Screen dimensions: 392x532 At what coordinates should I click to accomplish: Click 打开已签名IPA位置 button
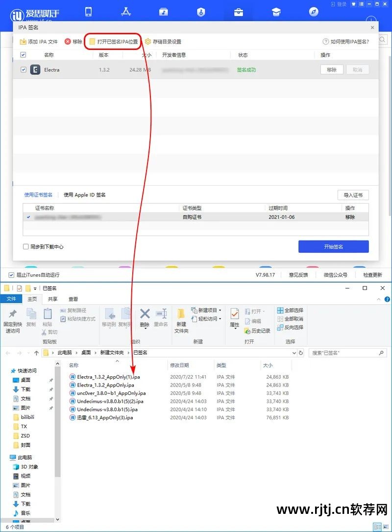(113, 41)
